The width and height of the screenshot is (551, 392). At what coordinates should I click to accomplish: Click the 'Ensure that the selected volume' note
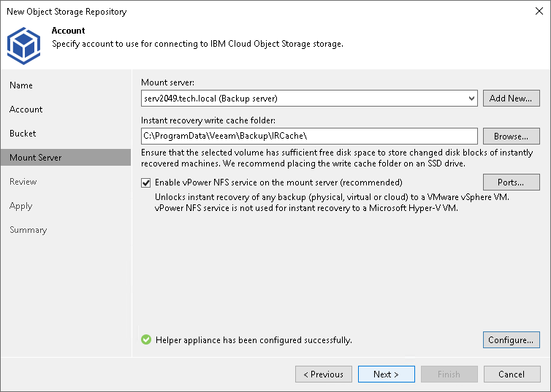337,158
